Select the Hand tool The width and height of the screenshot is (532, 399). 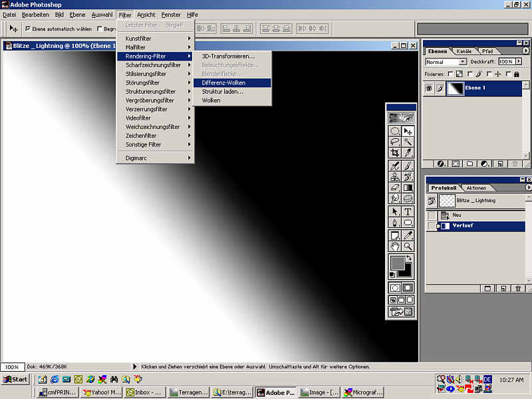[394, 246]
